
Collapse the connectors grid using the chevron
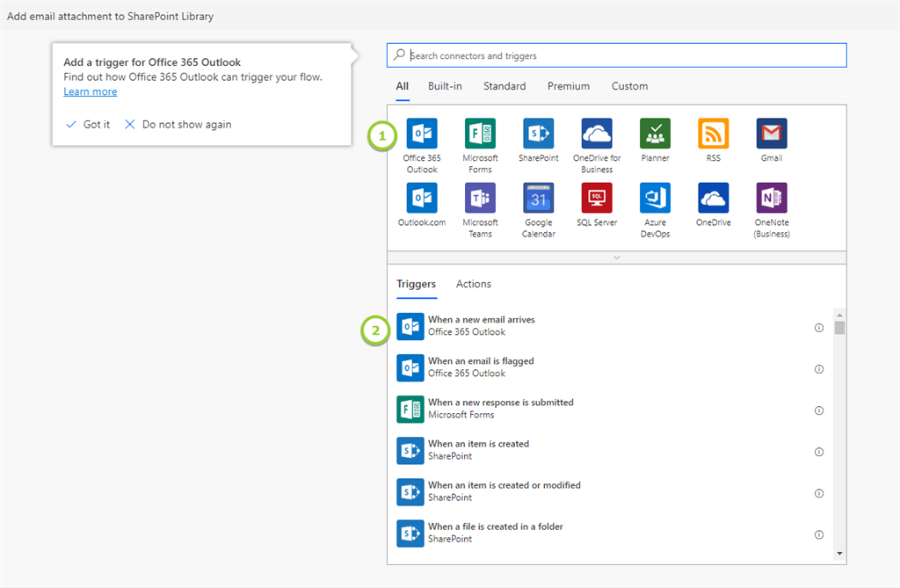(x=616, y=258)
